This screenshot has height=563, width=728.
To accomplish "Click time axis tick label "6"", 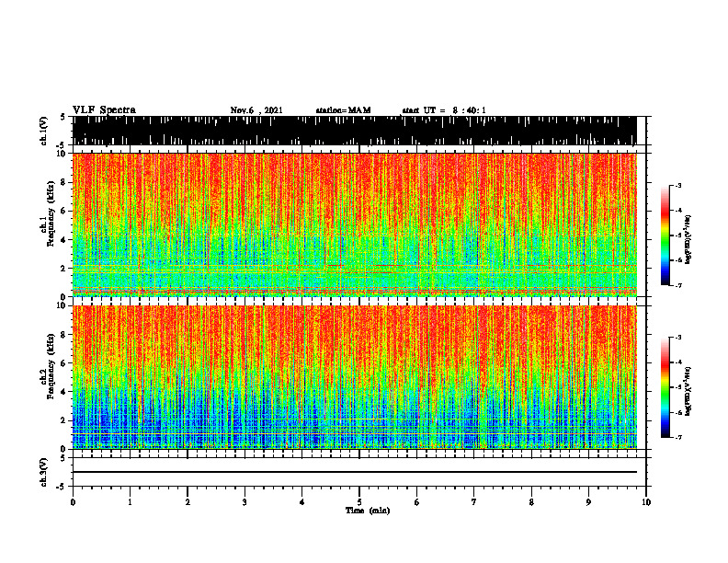I will coord(417,502).
